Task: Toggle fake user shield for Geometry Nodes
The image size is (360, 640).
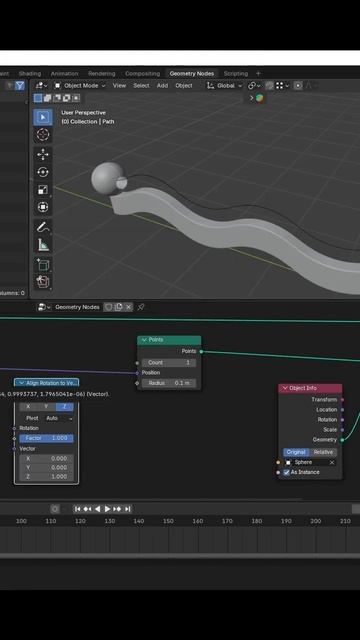Action: pos(108,307)
